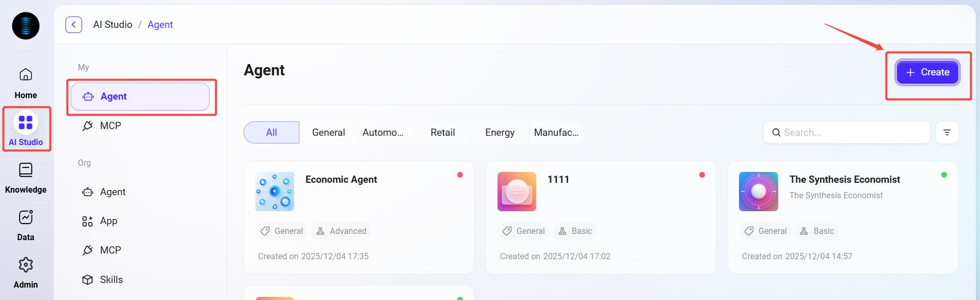Screen dimensions: 980x300
Task: Switch to the Retail category tab
Action: coord(442,133)
